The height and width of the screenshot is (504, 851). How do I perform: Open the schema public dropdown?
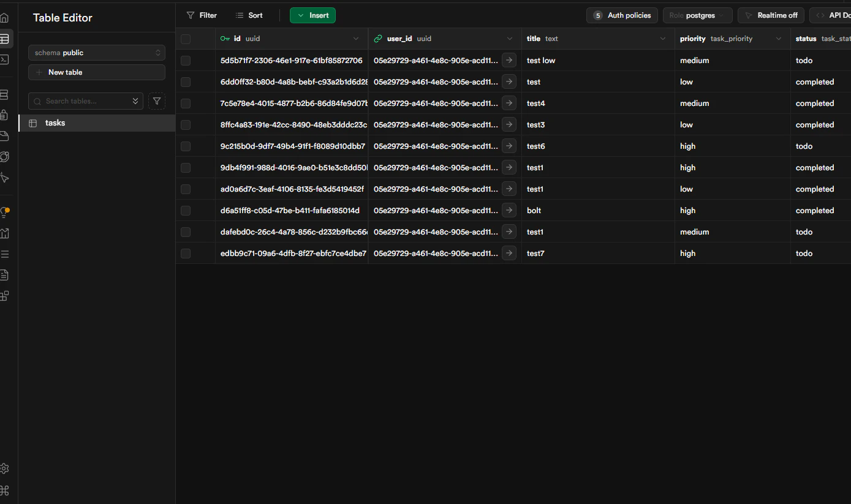[x=97, y=53]
